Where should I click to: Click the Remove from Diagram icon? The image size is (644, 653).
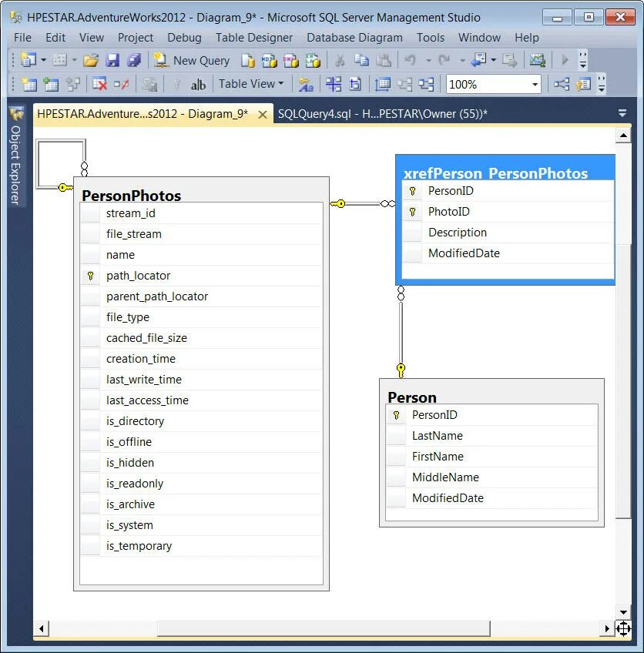(121, 85)
